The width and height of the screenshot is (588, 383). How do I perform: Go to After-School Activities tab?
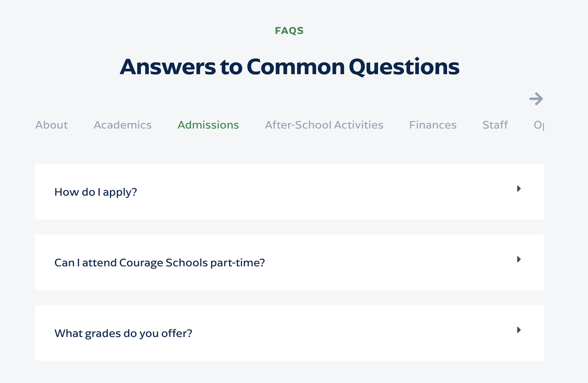click(324, 125)
